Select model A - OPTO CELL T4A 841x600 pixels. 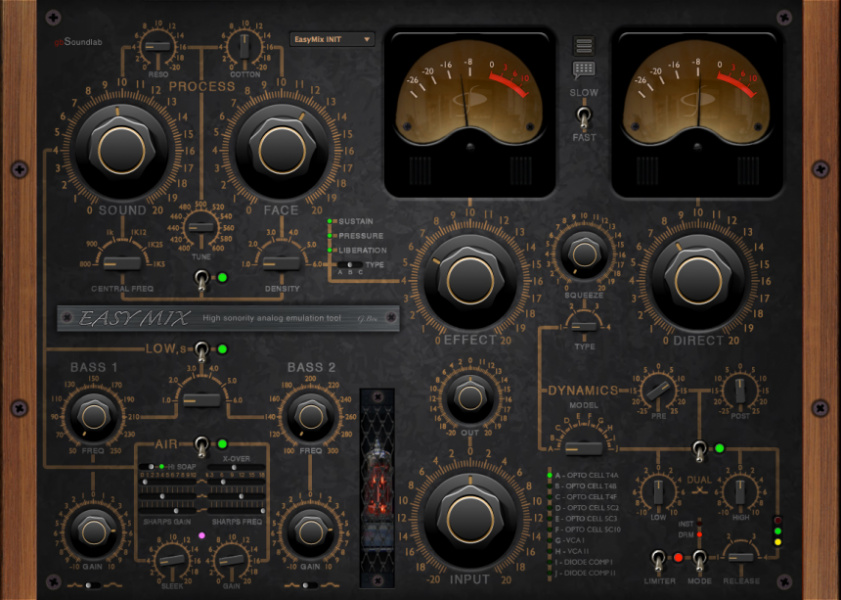click(x=586, y=475)
